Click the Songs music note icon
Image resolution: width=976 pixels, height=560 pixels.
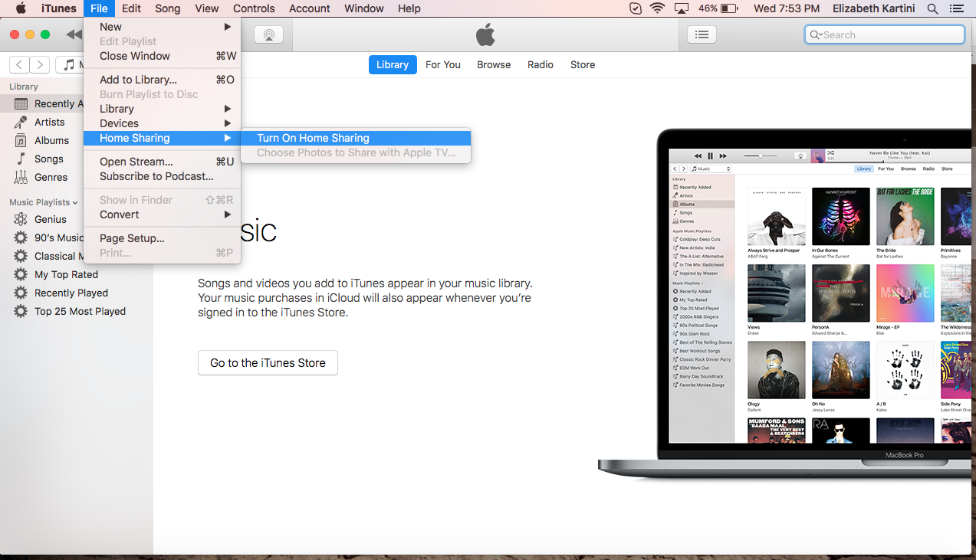pos(21,159)
